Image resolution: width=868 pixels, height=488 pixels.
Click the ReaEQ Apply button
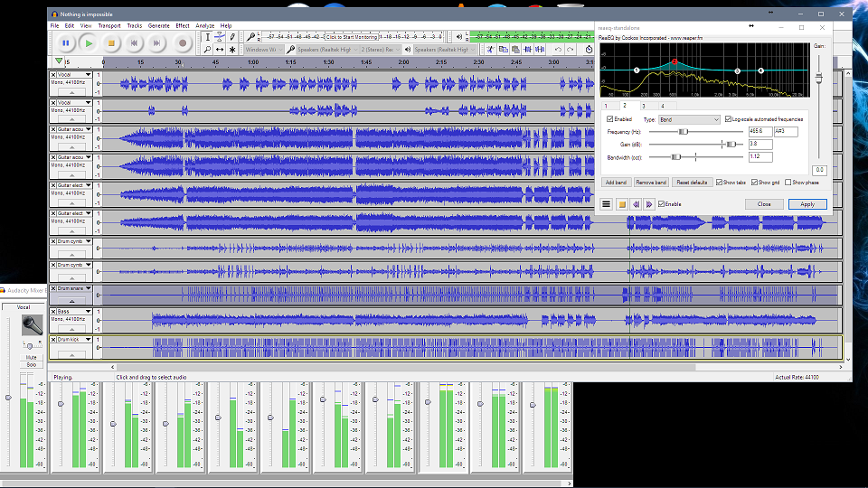tap(807, 204)
